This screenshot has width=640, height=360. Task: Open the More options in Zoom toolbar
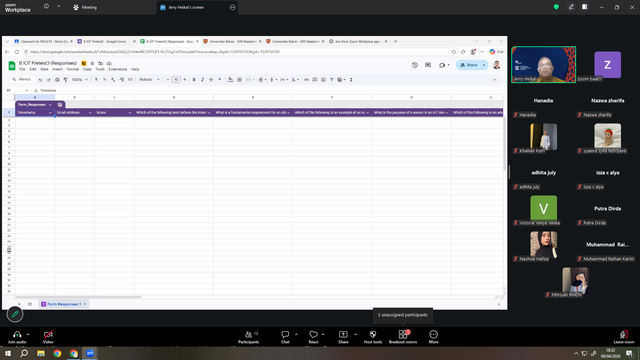click(x=433, y=337)
